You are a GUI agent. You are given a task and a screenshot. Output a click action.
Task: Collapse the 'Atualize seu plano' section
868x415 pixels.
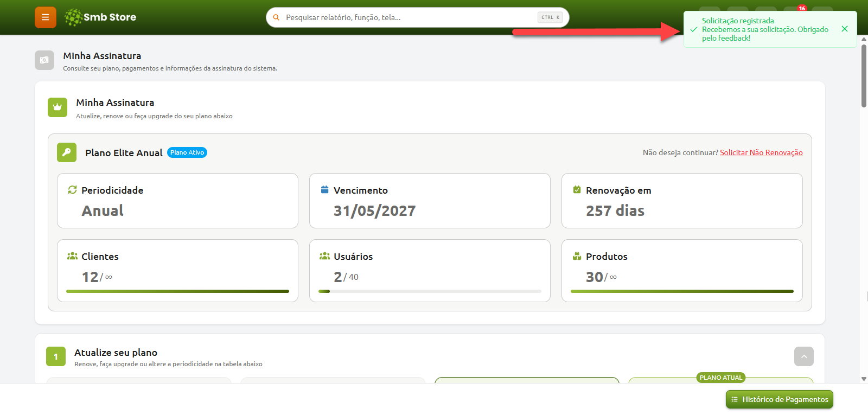pos(804,356)
